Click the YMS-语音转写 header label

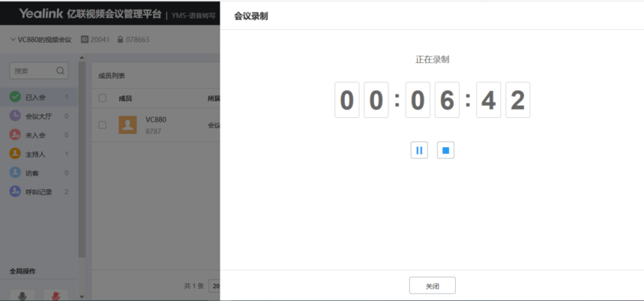(193, 16)
